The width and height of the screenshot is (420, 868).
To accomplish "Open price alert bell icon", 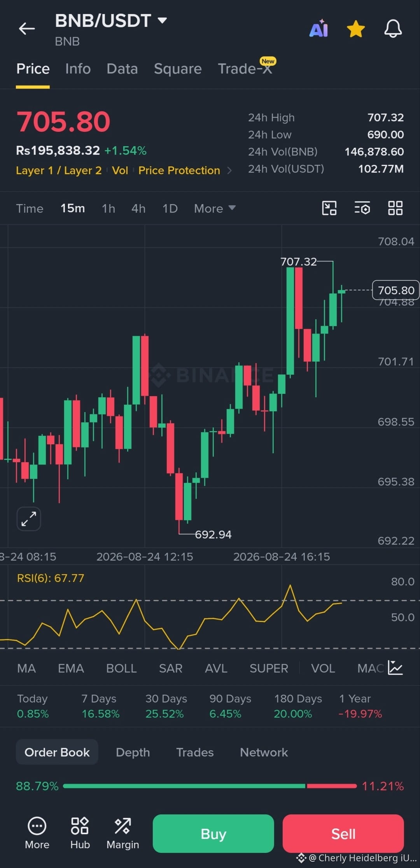I will tap(393, 29).
